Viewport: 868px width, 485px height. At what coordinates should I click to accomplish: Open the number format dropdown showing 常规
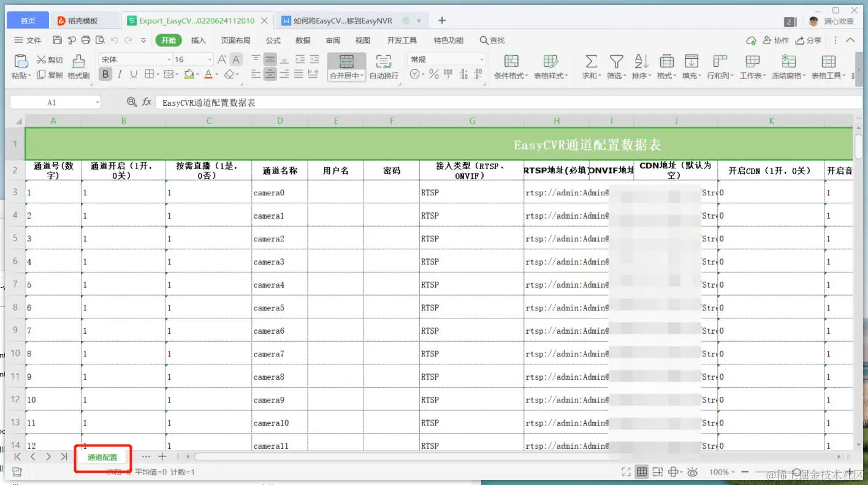[482, 59]
